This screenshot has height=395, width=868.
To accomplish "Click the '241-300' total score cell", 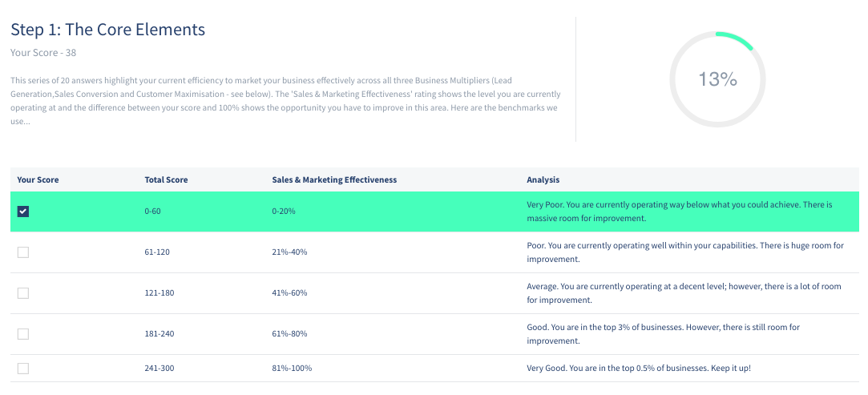I will (x=159, y=369).
